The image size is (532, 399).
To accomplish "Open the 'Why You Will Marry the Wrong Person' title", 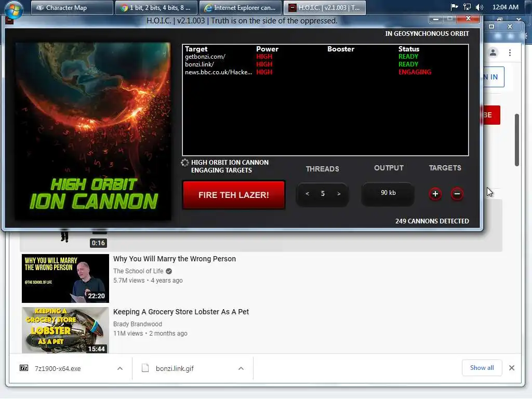I will coord(175,259).
